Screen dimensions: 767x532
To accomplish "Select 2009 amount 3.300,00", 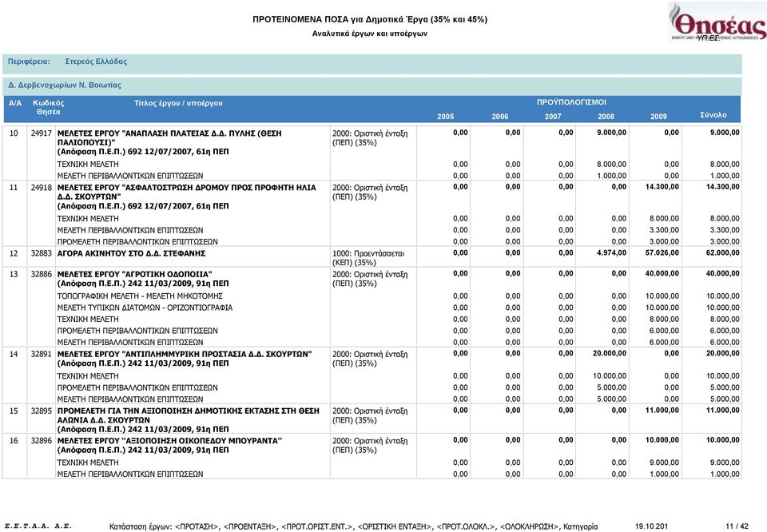I will (664, 230).
